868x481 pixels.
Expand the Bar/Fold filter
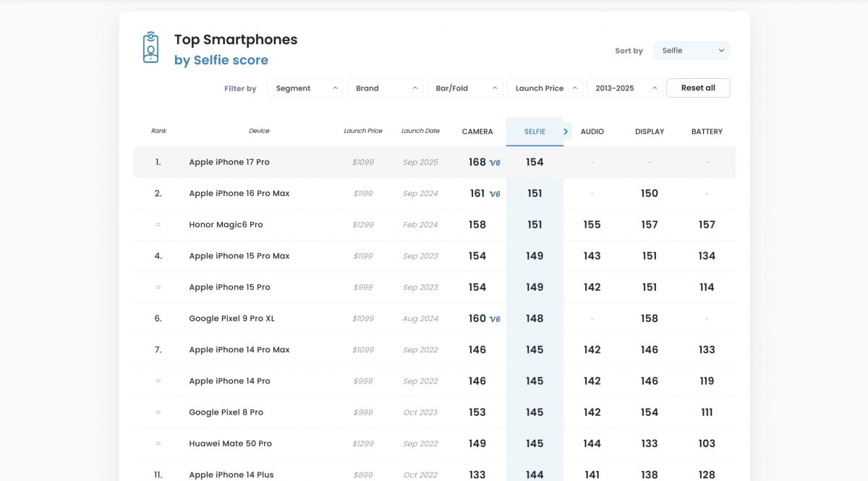464,88
